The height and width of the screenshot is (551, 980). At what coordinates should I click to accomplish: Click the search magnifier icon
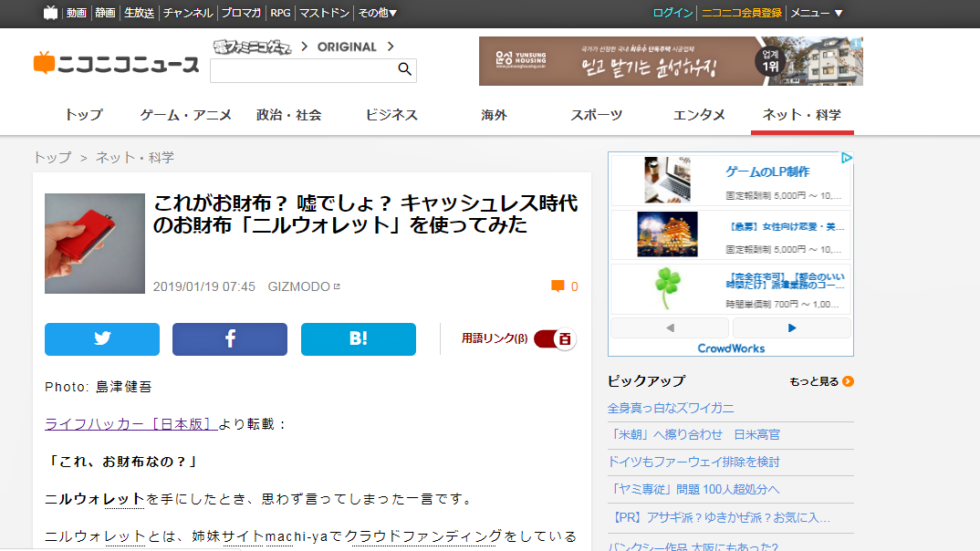point(404,69)
